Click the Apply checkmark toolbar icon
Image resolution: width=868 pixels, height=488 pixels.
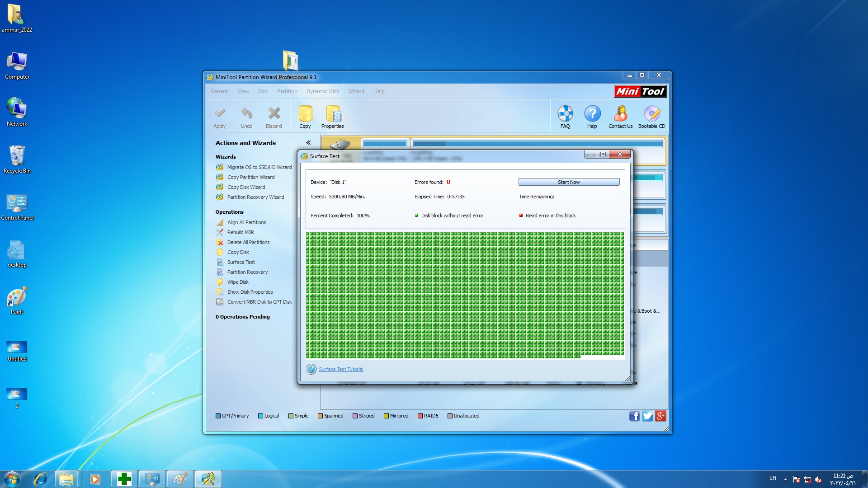[220, 117]
